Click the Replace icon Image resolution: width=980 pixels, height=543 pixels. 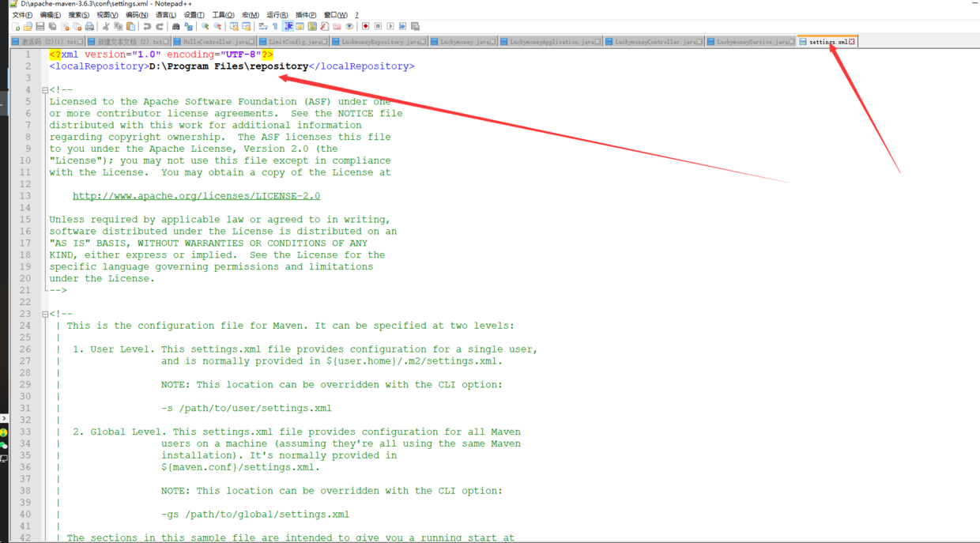pyautogui.click(x=188, y=26)
